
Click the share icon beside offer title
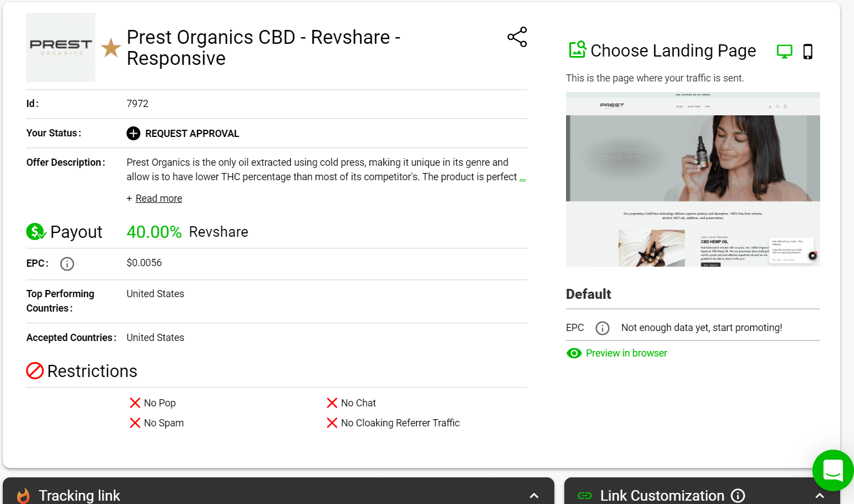517,37
